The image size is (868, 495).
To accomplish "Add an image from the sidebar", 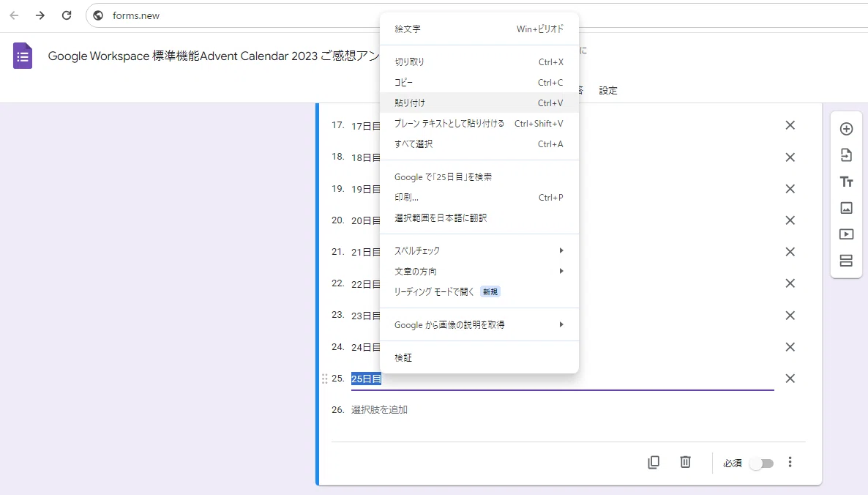I will click(x=847, y=208).
